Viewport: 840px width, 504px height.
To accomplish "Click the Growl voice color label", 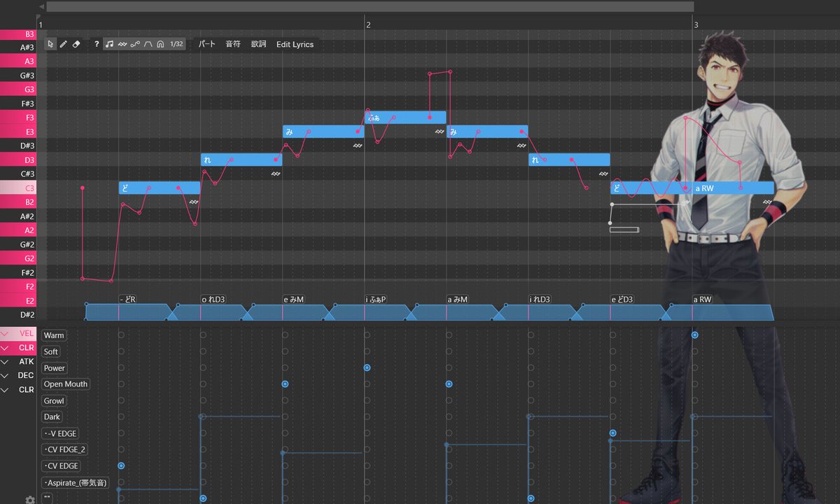I will [x=54, y=400].
